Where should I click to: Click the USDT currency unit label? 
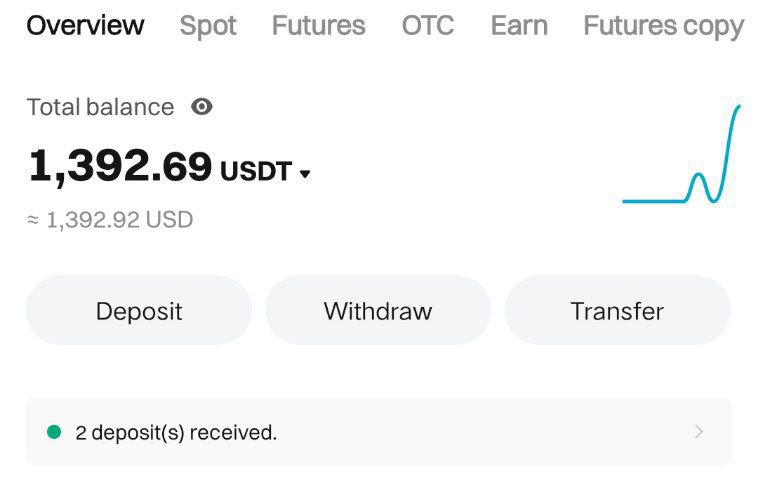(255, 172)
